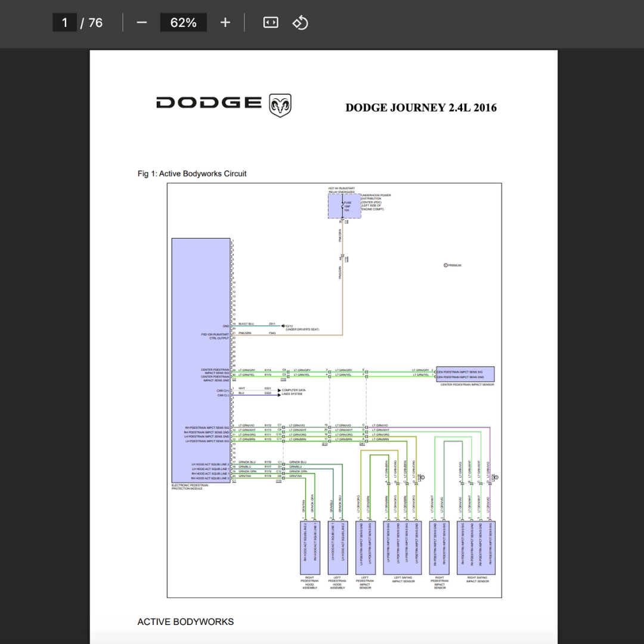
Task: Select the 62% zoom level field
Action: click(x=183, y=23)
